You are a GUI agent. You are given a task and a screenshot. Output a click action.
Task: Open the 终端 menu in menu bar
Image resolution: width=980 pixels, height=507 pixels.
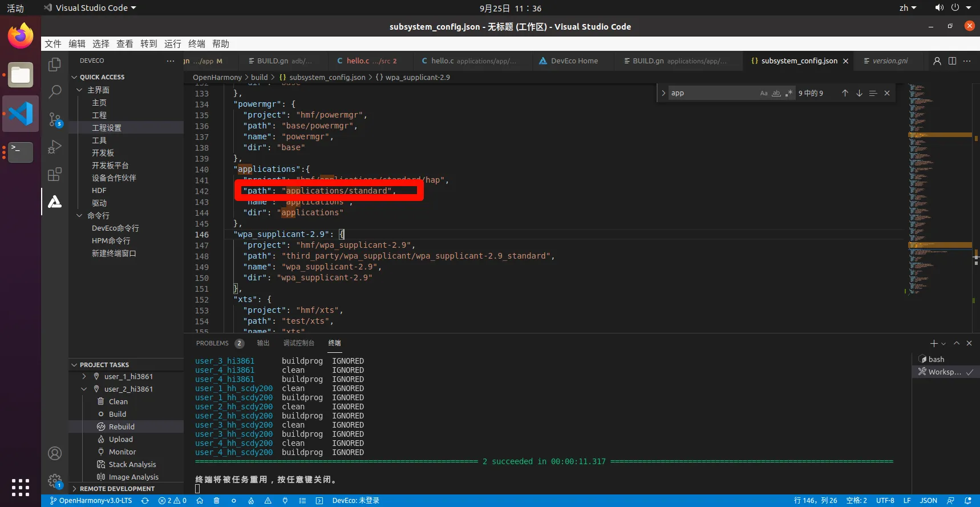coord(197,44)
